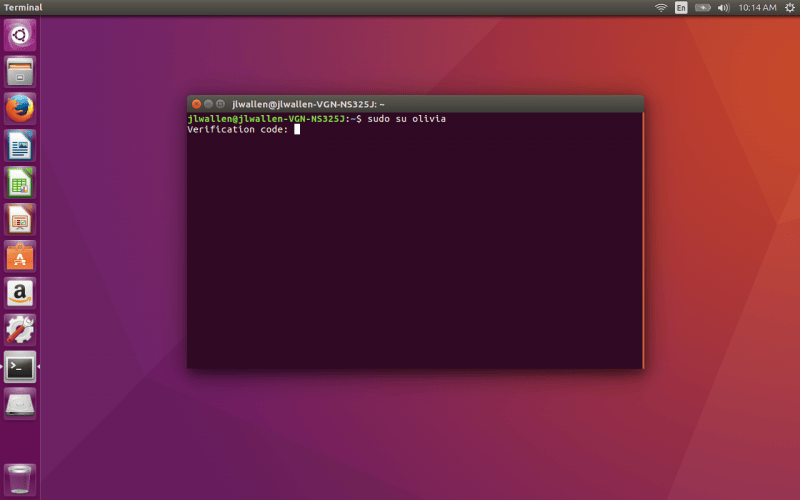Open the Ubuntu Dash search launcher
800x500 pixels.
point(20,36)
